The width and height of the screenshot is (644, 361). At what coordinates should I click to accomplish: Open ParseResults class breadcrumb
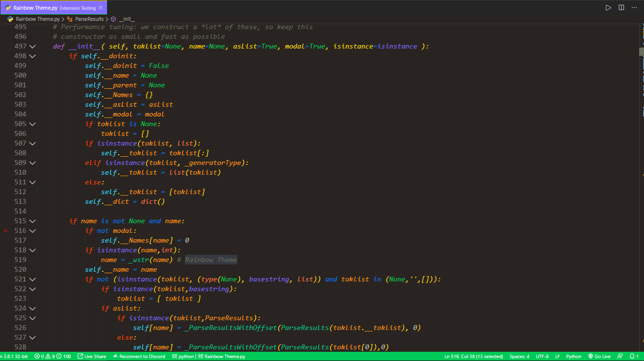click(x=85, y=19)
